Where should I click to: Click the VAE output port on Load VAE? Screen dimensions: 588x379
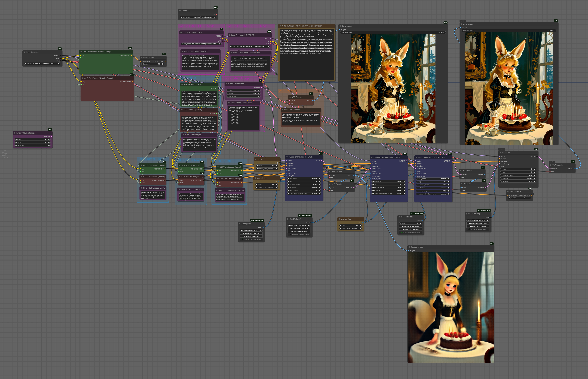(x=216, y=15)
